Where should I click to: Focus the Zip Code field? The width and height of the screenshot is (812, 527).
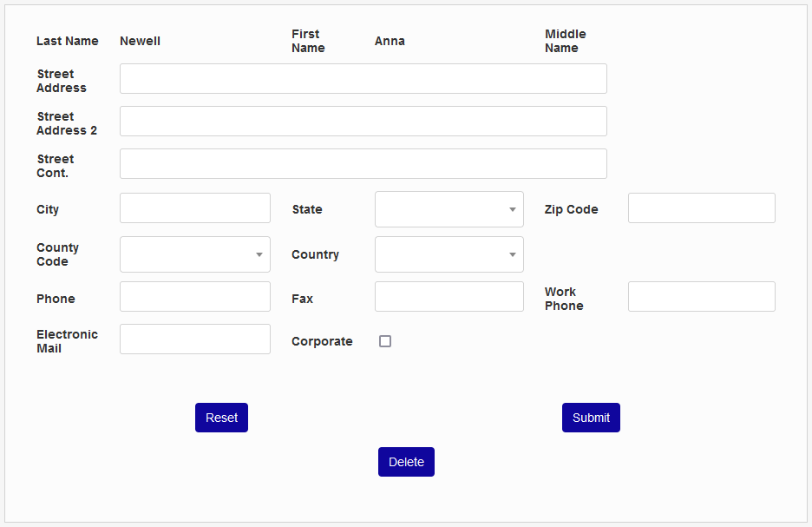pos(701,208)
